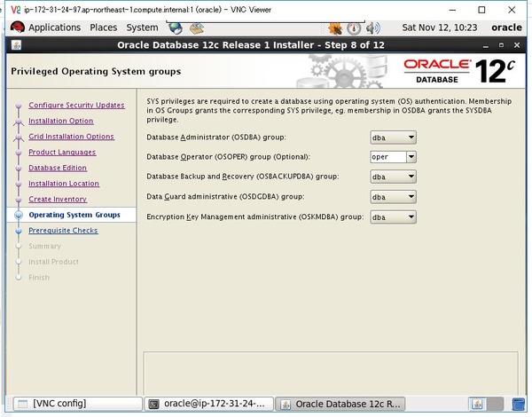Minimize the Oracle installer window

pyautogui.click(x=486, y=45)
